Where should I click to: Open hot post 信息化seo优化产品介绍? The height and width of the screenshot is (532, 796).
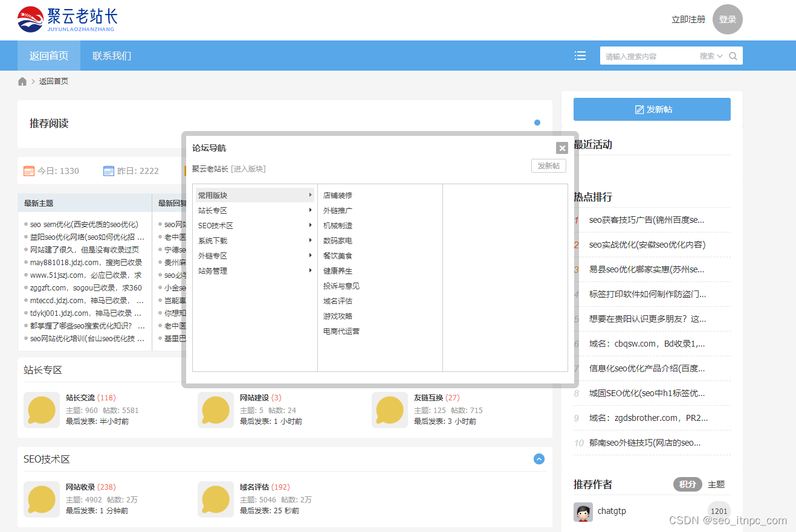[x=647, y=368]
